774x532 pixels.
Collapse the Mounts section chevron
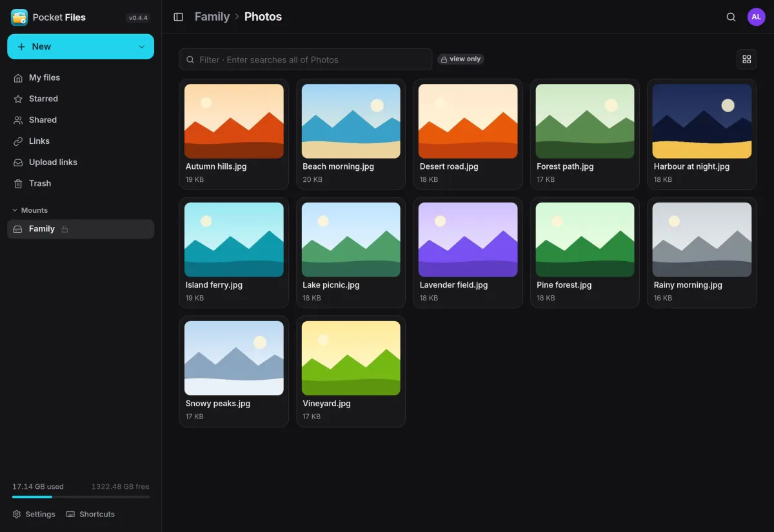pyautogui.click(x=15, y=210)
